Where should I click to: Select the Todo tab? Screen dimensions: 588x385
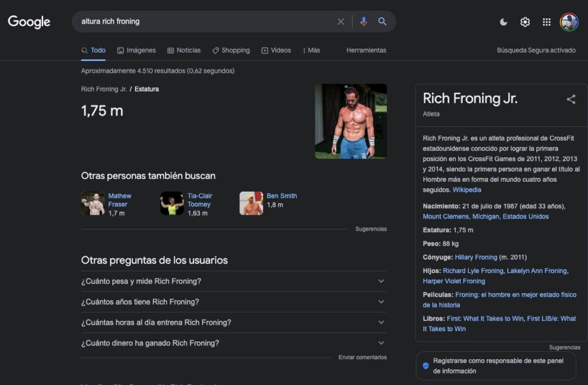coord(94,50)
